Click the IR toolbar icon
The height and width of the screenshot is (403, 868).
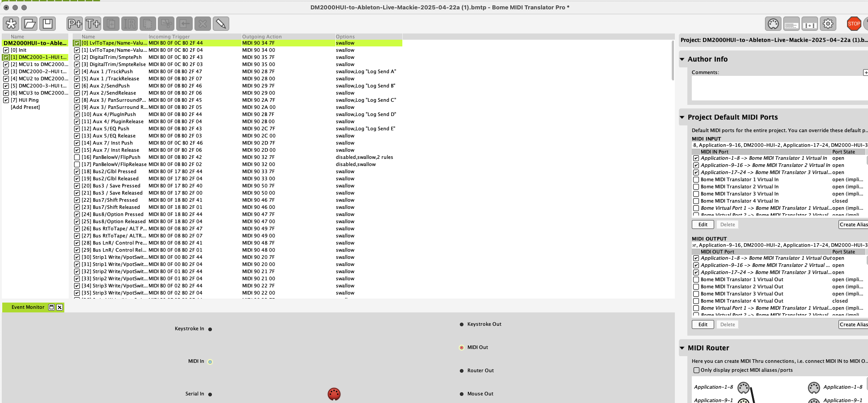(130, 24)
